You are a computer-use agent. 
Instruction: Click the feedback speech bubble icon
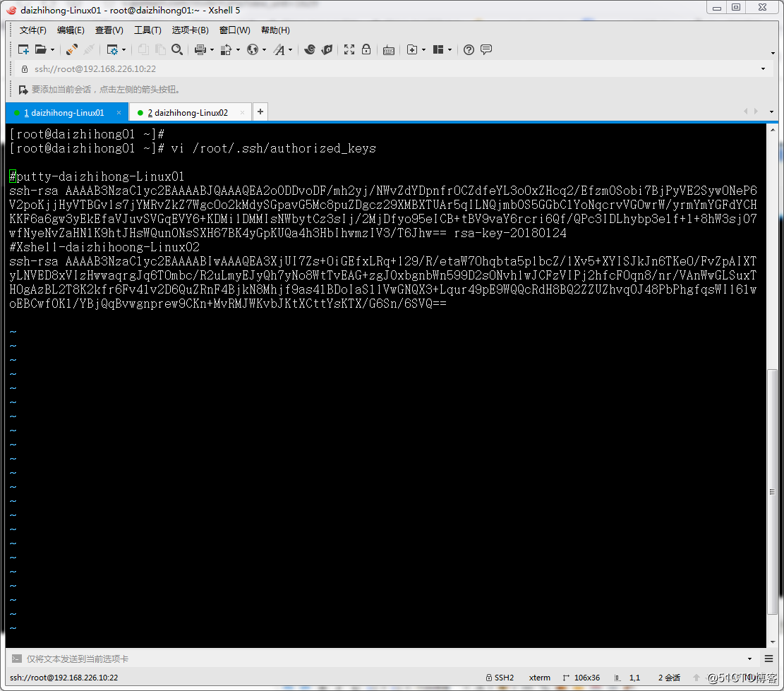(x=486, y=49)
